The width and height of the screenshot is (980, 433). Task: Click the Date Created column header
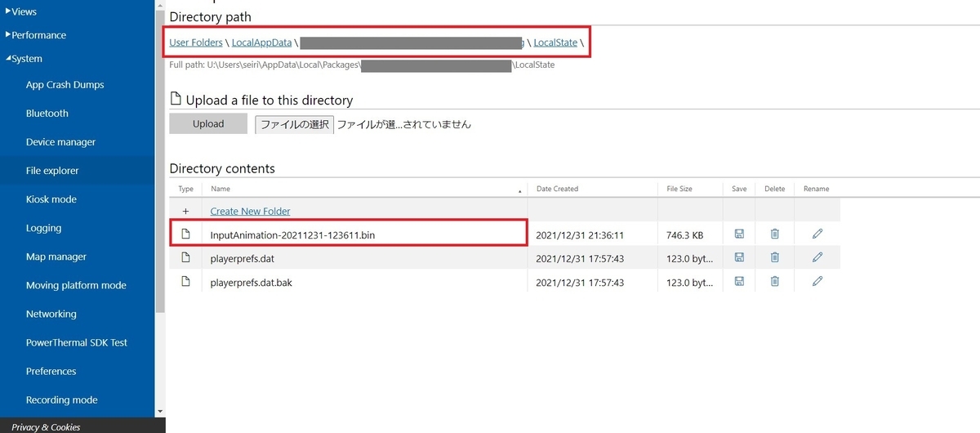tap(592, 189)
